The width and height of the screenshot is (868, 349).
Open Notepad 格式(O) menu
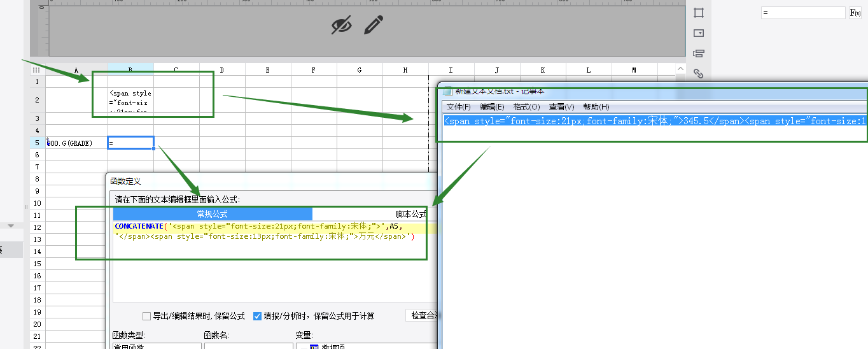coord(526,107)
